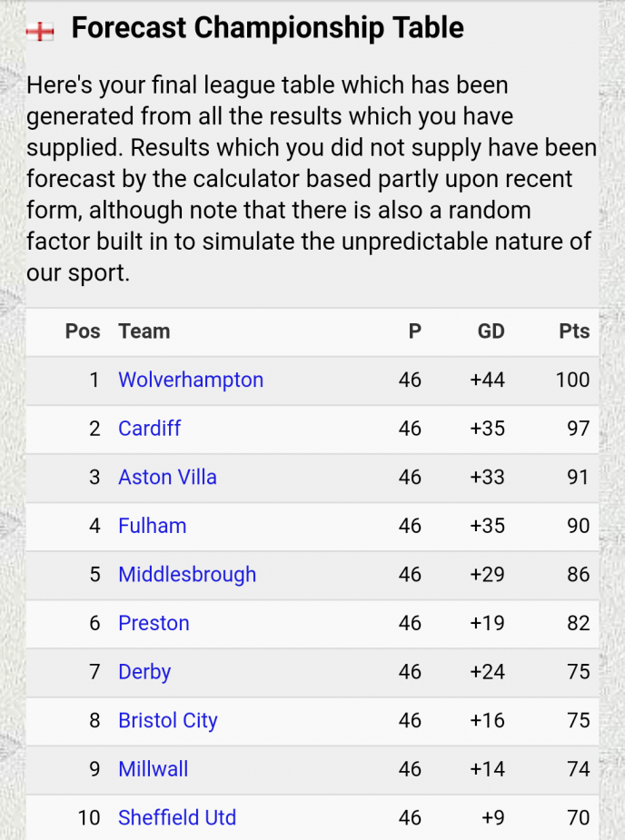Select the Derby team link

[x=144, y=672]
